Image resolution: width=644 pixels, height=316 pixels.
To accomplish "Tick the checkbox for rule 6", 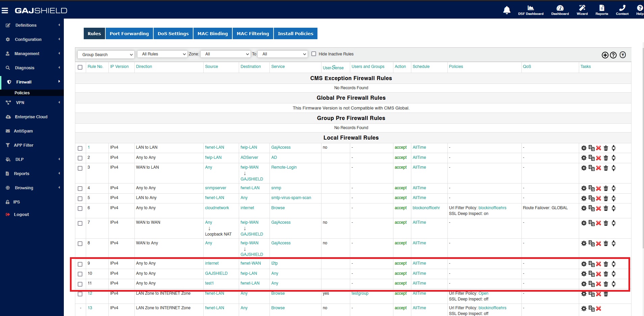I will 80,209.
